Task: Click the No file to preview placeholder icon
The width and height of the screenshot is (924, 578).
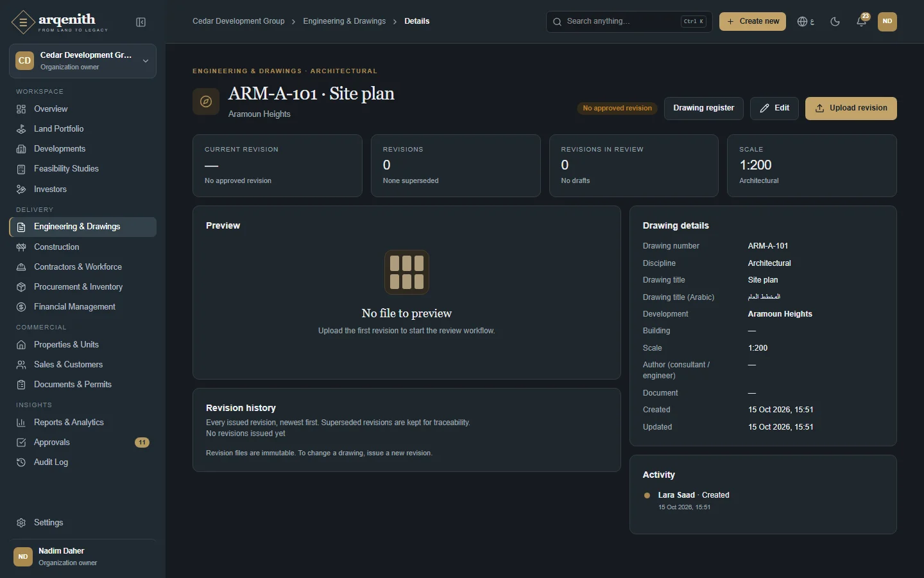Action: click(407, 272)
